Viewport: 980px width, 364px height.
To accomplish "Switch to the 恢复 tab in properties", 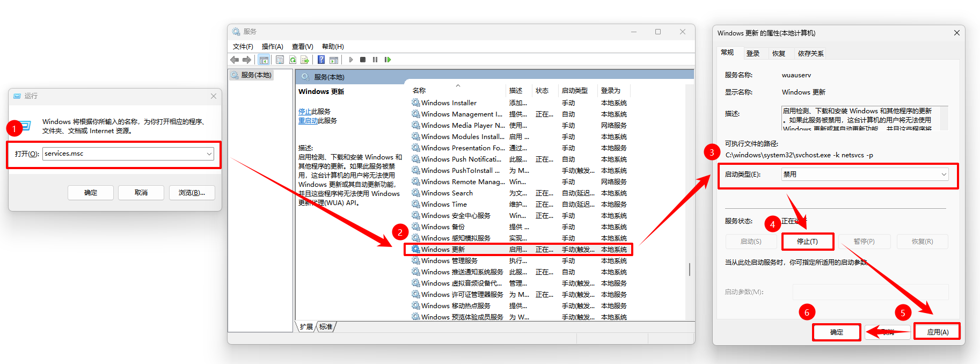I will (779, 54).
